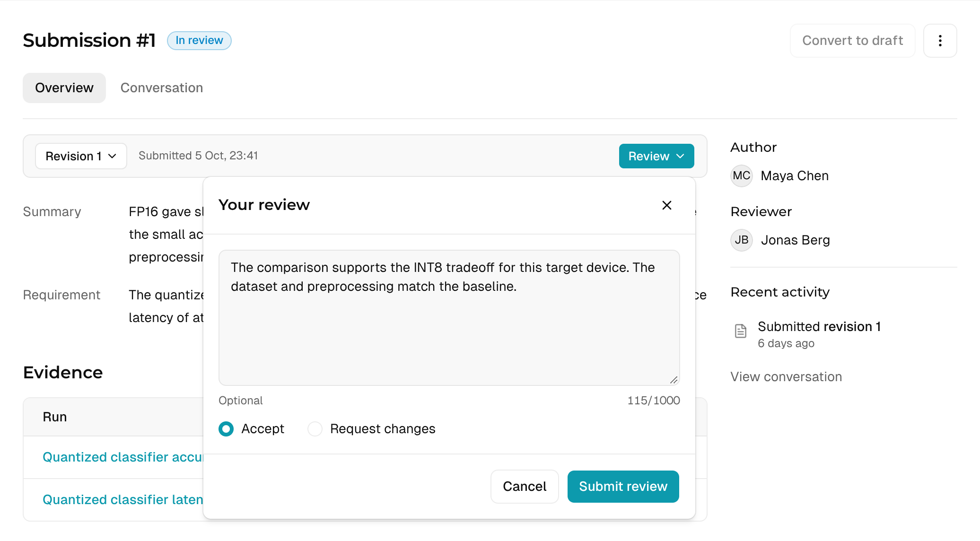Screen dimensions: 980x541
Task: Select the Accept radio option
Action: click(x=226, y=429)
